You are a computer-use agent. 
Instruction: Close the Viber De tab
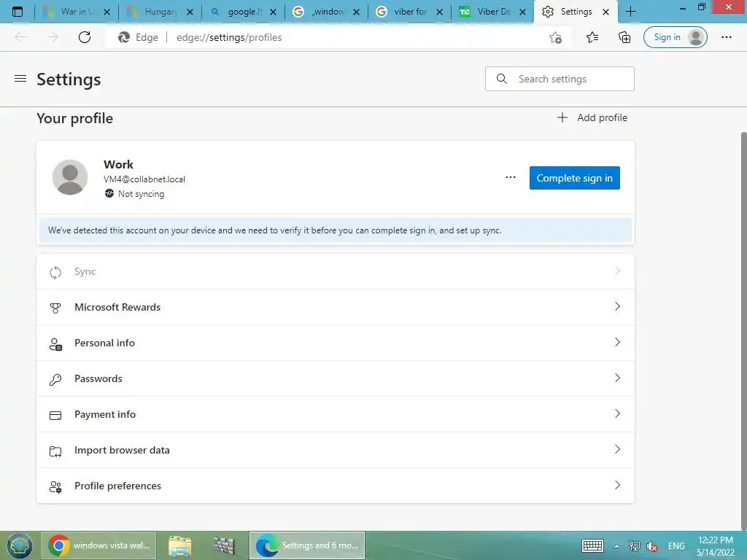coord(522,12)
